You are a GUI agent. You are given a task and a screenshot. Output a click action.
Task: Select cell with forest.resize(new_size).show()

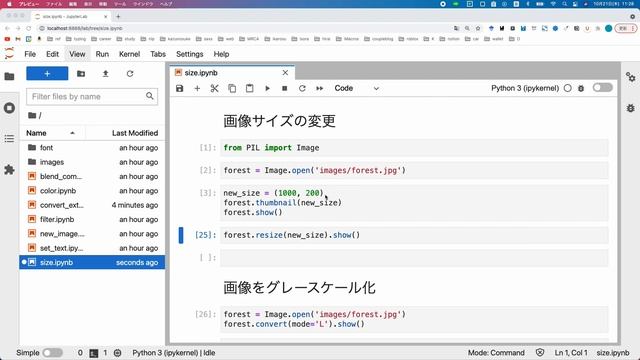point(414,235)
